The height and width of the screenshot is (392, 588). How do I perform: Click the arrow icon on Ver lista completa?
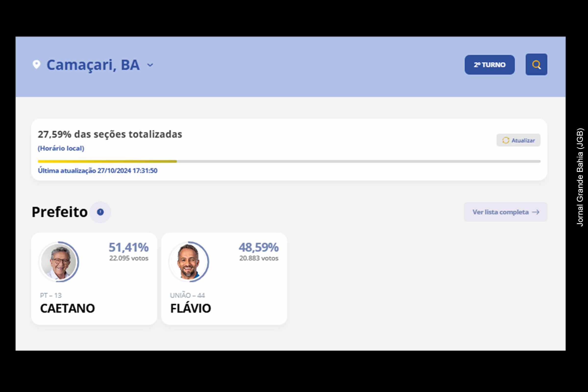click(x=535, y=212)
